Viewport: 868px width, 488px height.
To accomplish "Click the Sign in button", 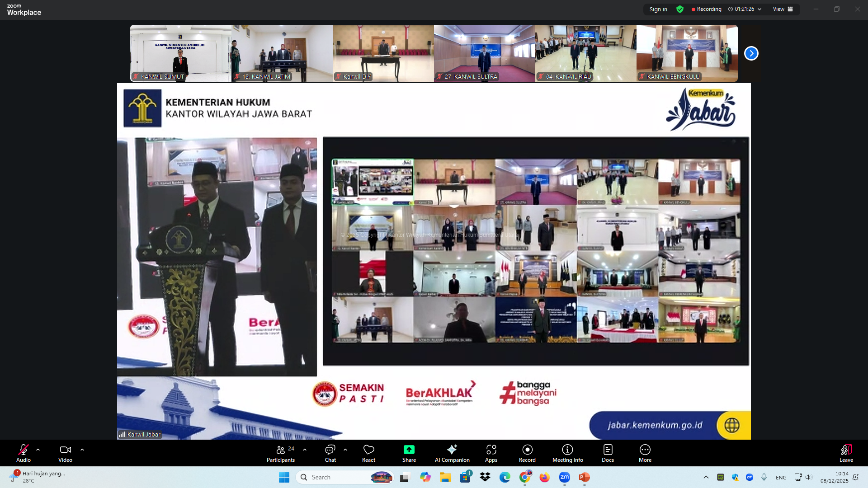I will 658,9.
